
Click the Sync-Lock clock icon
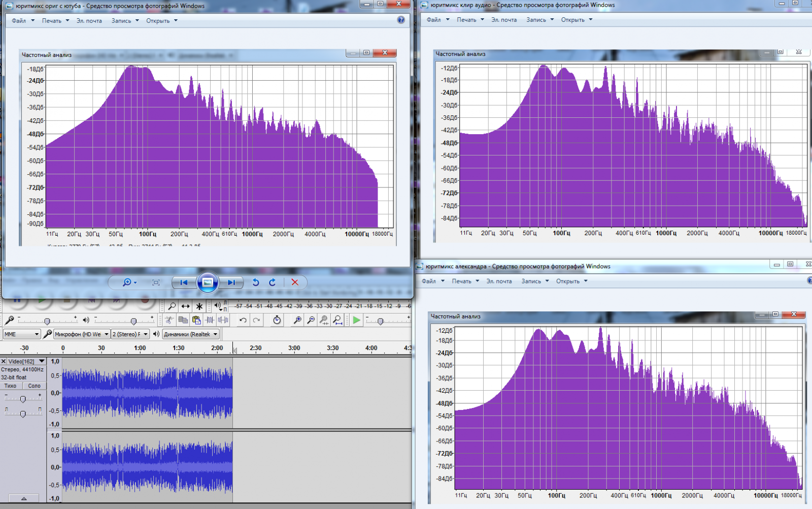coord(277,320)
